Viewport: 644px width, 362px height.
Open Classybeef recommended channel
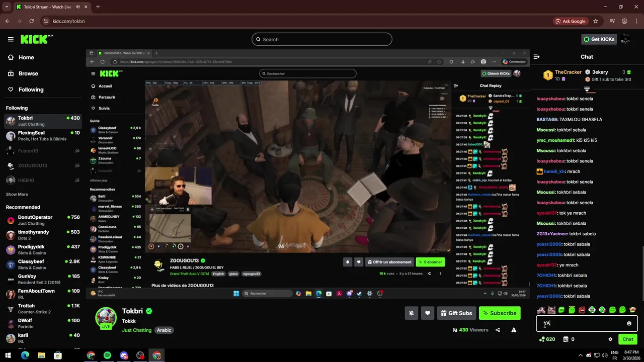tap(43, 264)
